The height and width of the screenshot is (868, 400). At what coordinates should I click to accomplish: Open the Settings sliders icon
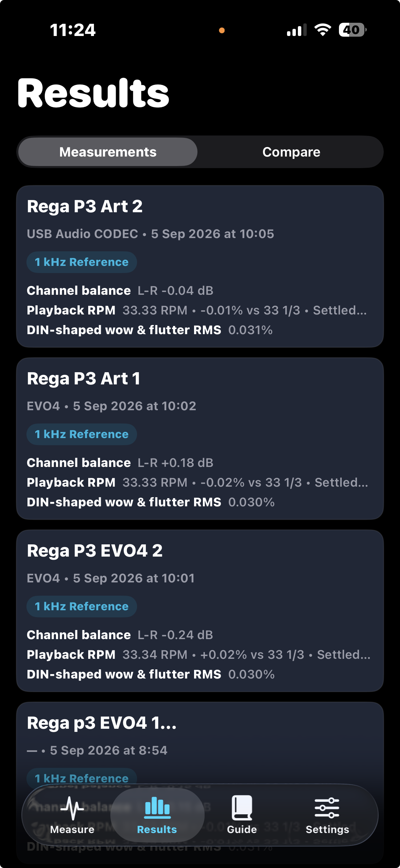(327, 808)
